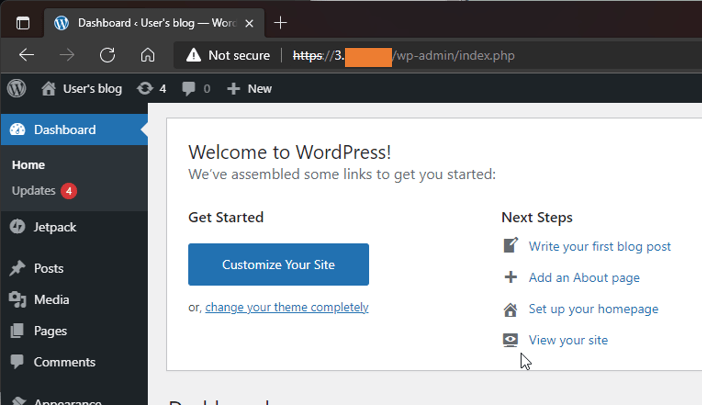Open a new browser tab

280,22
